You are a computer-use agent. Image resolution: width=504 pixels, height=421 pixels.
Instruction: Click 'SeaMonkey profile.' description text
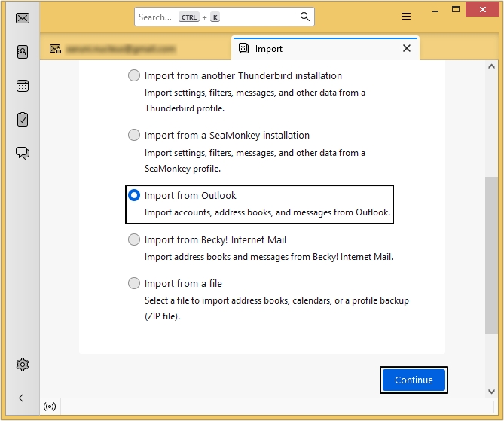point(182,169)
